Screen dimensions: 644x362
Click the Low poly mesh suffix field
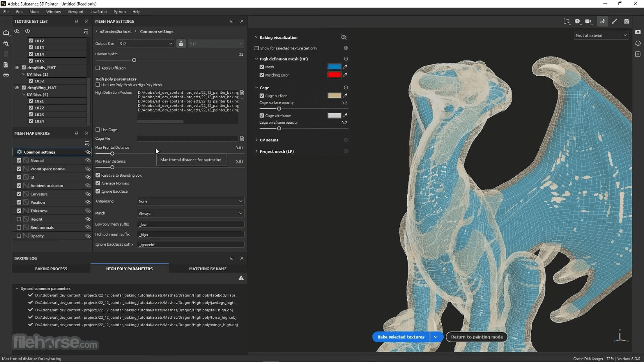point(190,225)
